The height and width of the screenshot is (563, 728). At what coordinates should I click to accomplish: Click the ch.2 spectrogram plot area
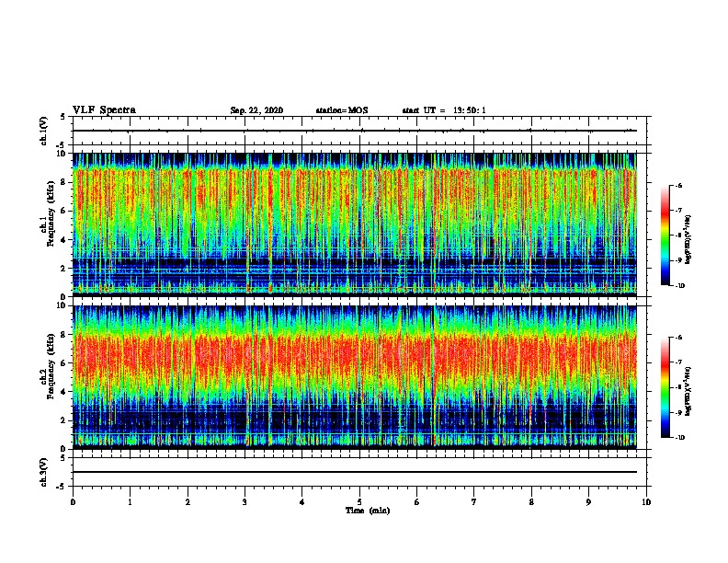(355, 377)
